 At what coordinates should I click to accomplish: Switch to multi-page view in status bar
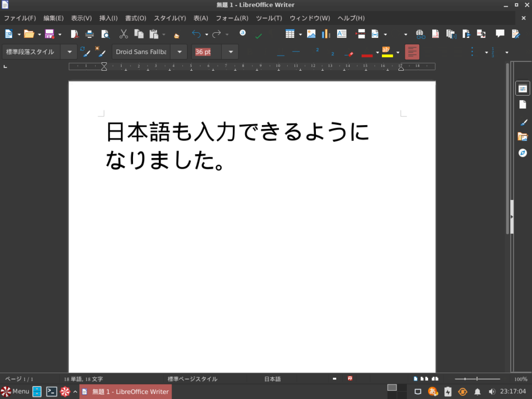pos(424,379)
